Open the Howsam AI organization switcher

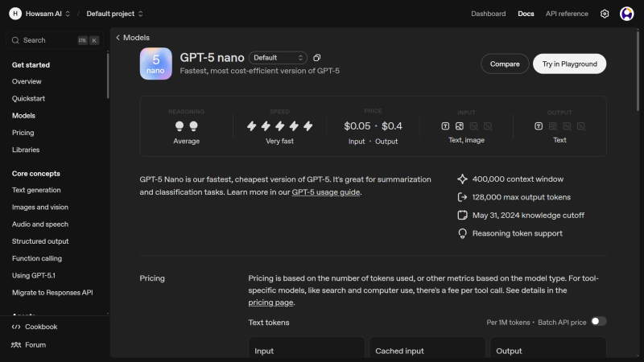pos(47,14)
